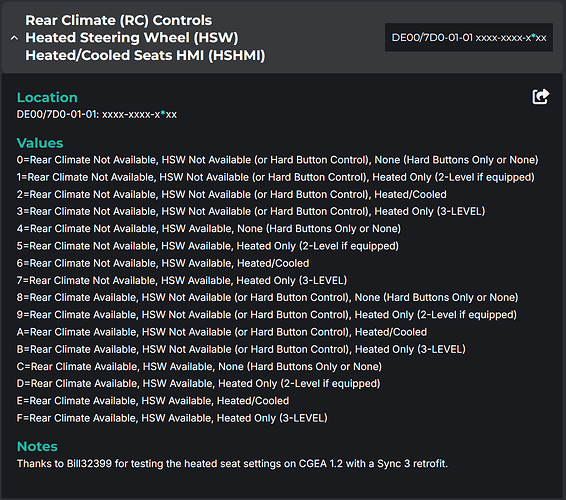The width and height of the screenshot is (566, 500).
Task: Select value C HSW Available None line
Action: (x=199, y=366)
